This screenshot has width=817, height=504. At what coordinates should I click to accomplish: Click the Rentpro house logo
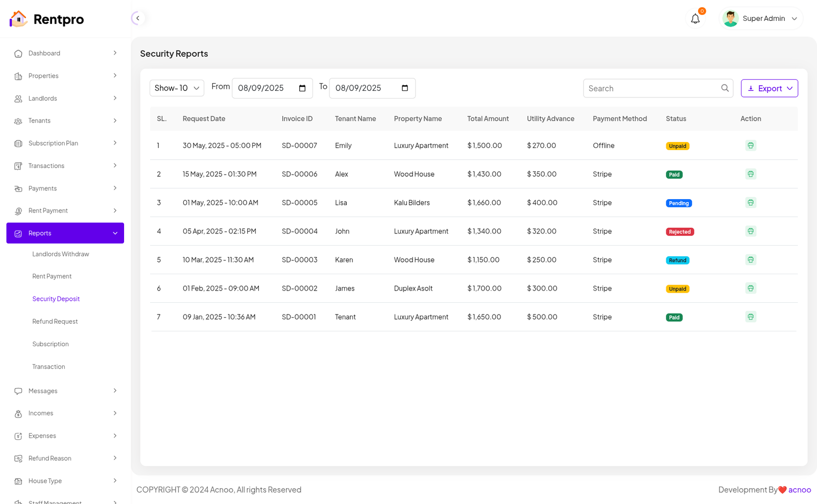click(x=18, y=19)
